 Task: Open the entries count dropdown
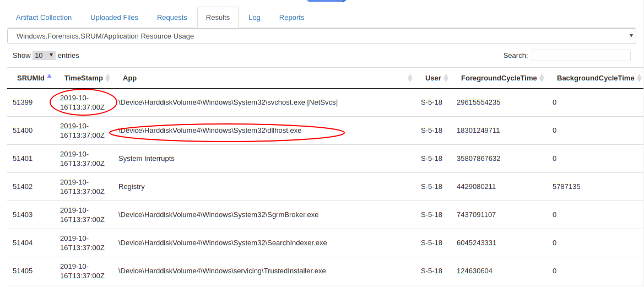(44, 56)
